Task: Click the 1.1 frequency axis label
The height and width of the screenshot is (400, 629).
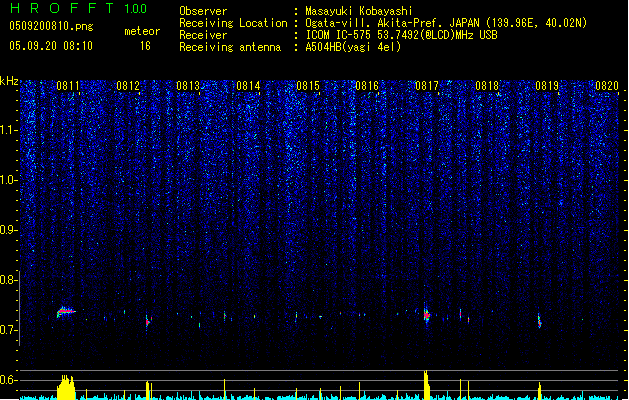Action: pyautogui.click(x=9, y=130)
